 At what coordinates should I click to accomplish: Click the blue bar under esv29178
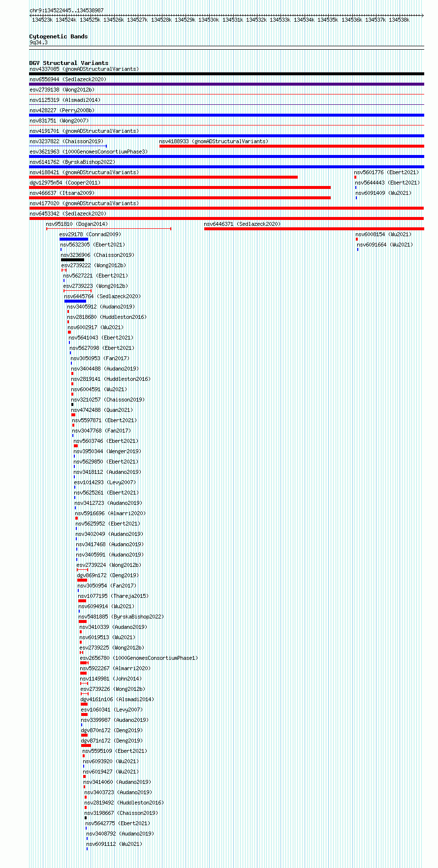74,239
